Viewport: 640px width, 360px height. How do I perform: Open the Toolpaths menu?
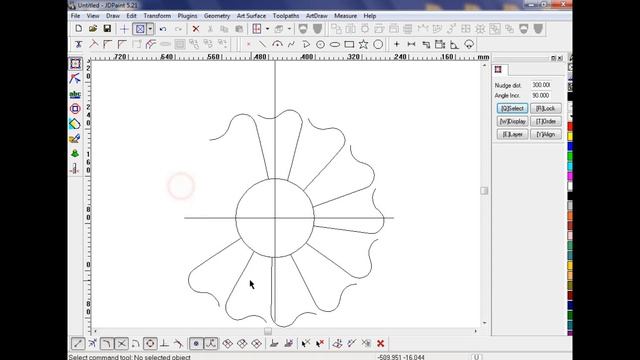[286, 16]
